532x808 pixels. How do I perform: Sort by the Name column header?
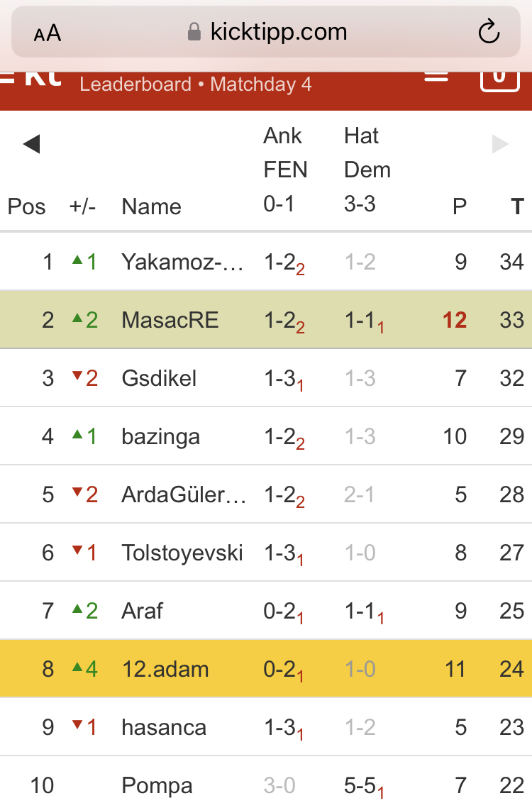pyautogui.click(x=151, y=207)
